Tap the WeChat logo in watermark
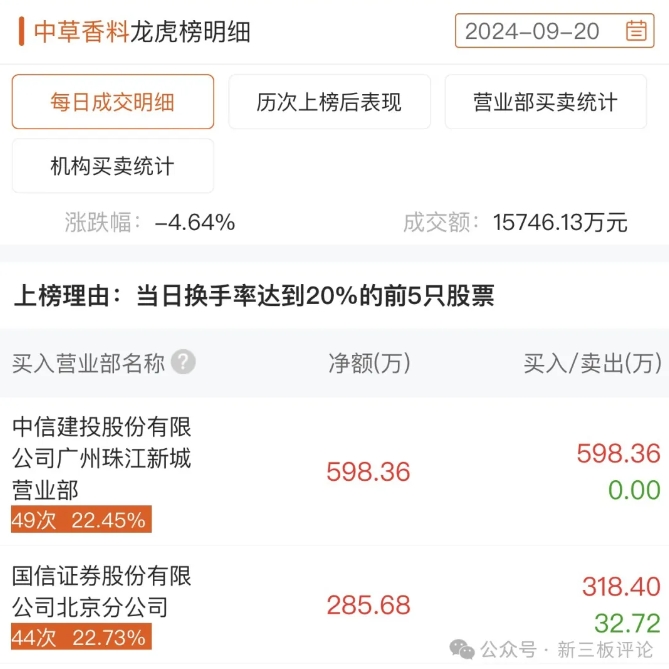Viewport: 669px width, 669px height. [x=462, y=649]
